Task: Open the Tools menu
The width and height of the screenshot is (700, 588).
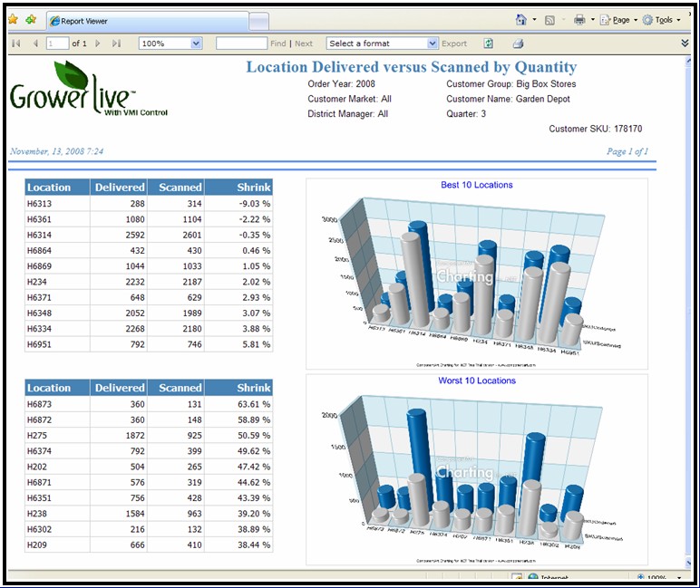Action: point(664,19)
